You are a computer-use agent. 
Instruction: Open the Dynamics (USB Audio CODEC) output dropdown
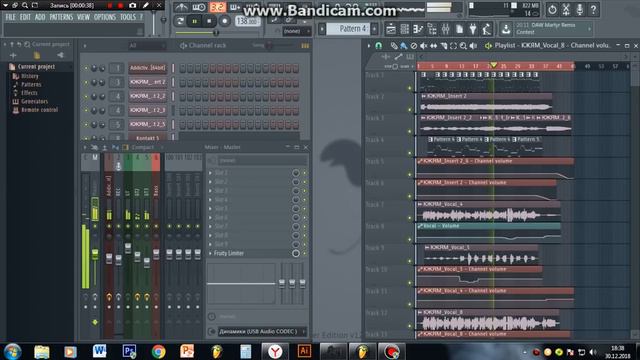pyautogui.click(x=262, y=331)
